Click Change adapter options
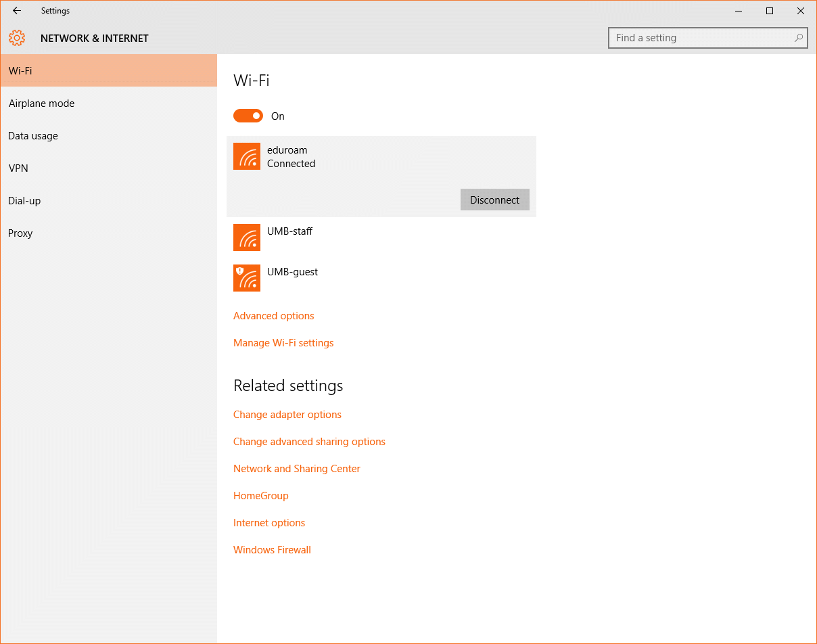Screen dimensions: 817x644 click(x=287, y=415)
